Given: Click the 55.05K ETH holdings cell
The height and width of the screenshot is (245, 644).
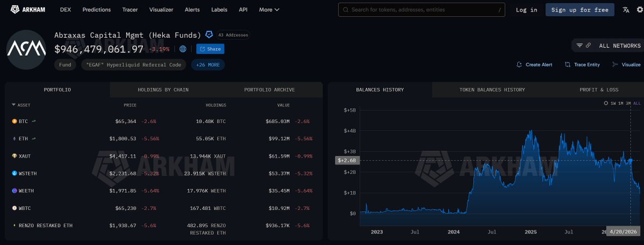Looking at the screenshot, I should (211, 139).
